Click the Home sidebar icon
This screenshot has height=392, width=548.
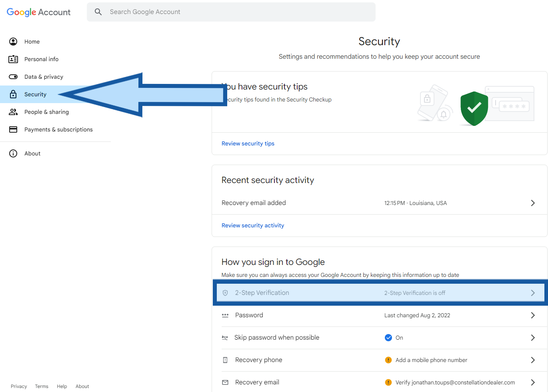pos(13,42)
